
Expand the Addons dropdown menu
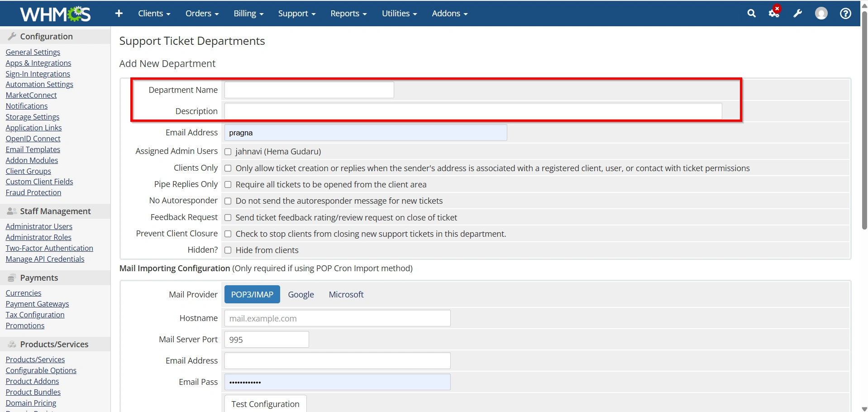(450, 14)
